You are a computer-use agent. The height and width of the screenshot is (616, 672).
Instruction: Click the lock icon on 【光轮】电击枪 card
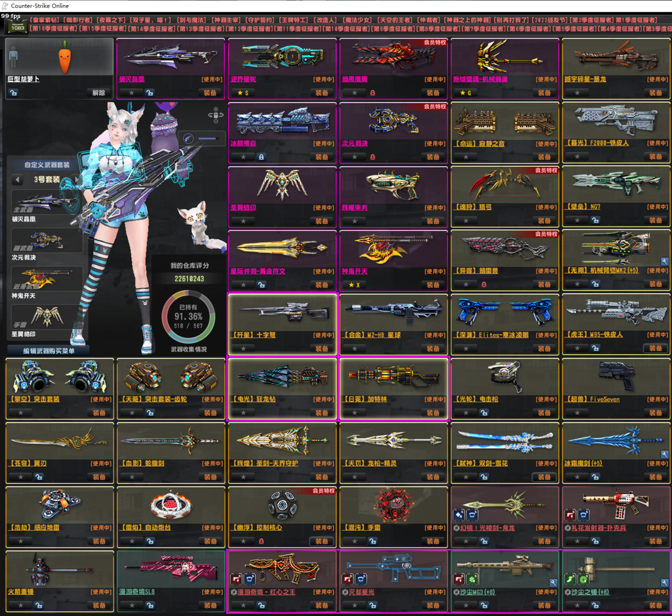coord(484,413)
